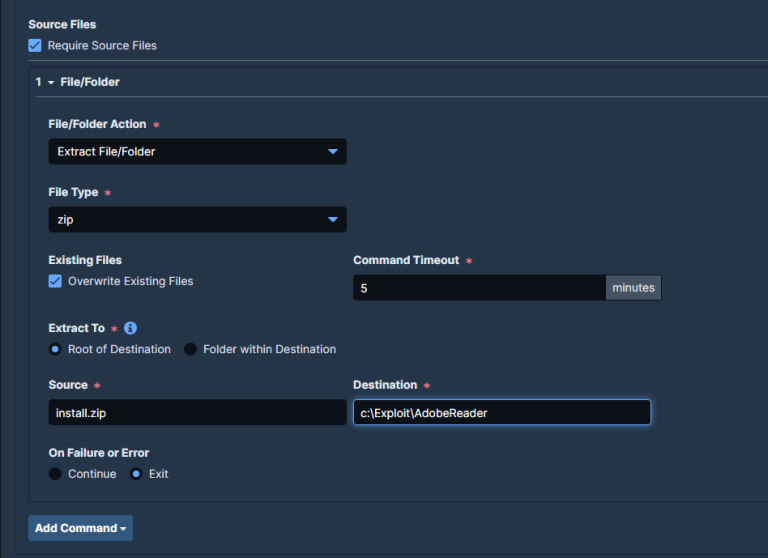768x558 pixels.
Task: Click the command number 1 in header
Action: (38, 82)
